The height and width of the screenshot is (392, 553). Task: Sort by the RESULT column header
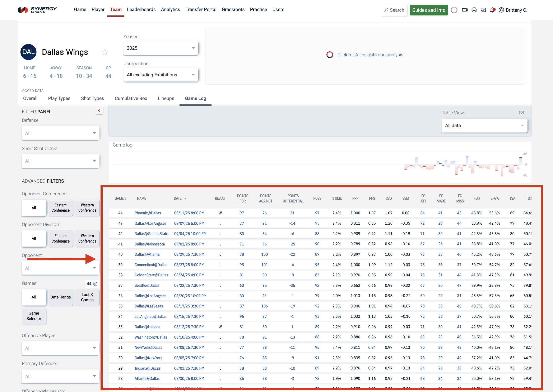[220, 199]
